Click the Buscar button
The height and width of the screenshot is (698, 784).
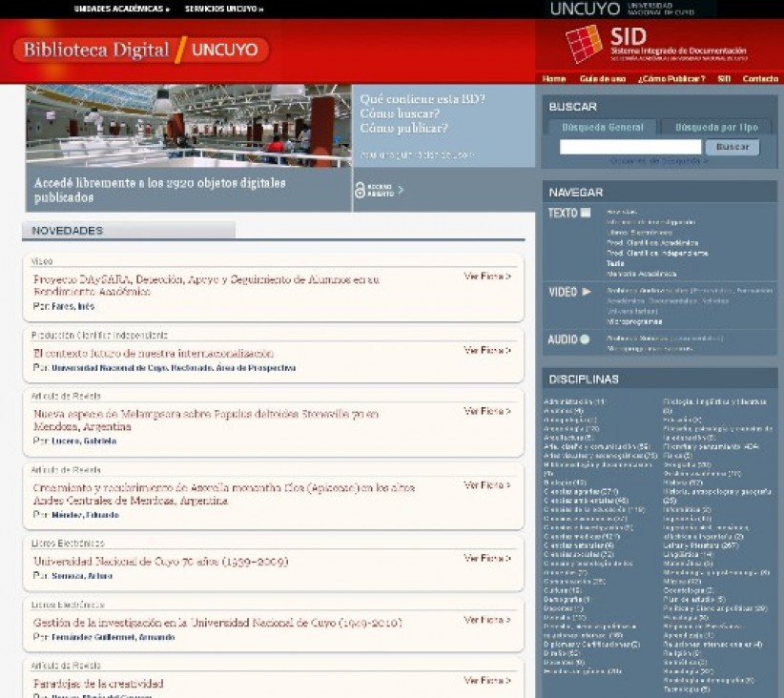[732, 147]
